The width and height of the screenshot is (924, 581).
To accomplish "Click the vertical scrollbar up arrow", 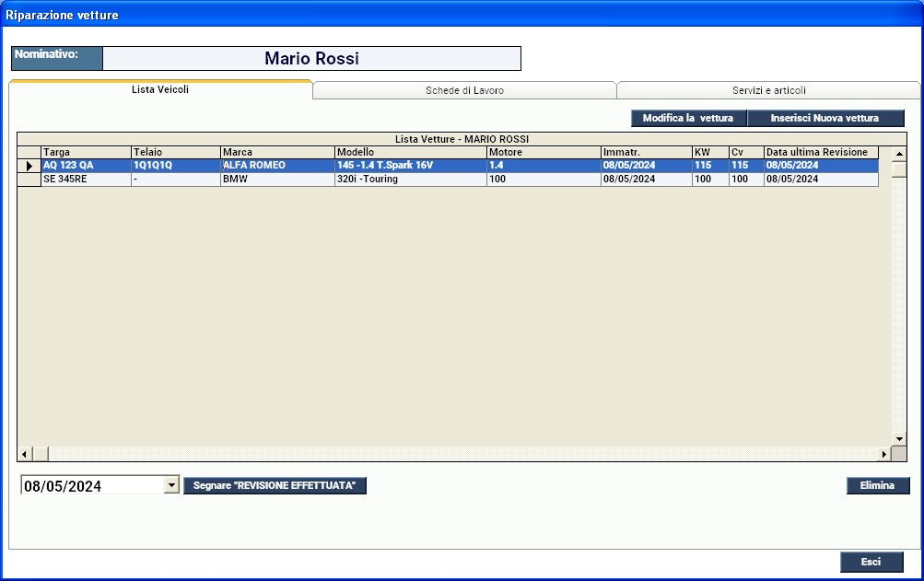I will pyautogui.click(x=899, y=153).
